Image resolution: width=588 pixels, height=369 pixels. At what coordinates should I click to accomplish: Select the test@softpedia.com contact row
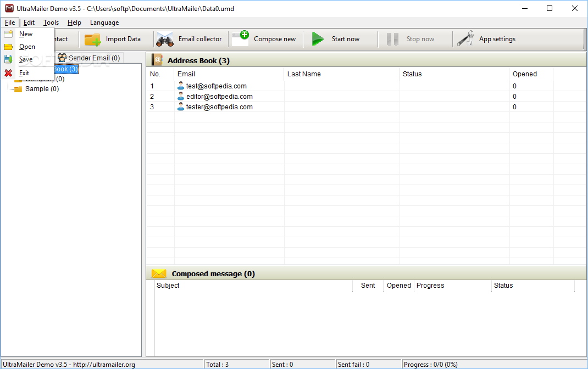point(365,86)
